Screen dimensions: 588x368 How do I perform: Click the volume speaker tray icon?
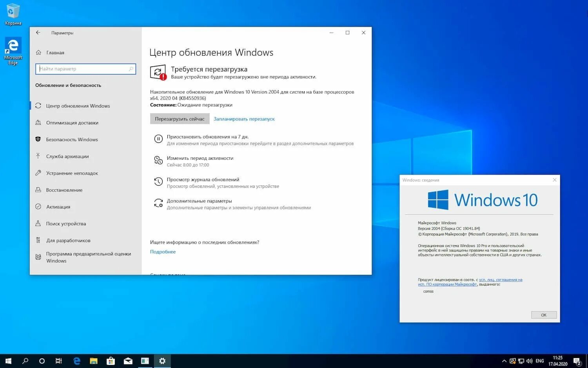pyautogui.click(x=530, y=361)
